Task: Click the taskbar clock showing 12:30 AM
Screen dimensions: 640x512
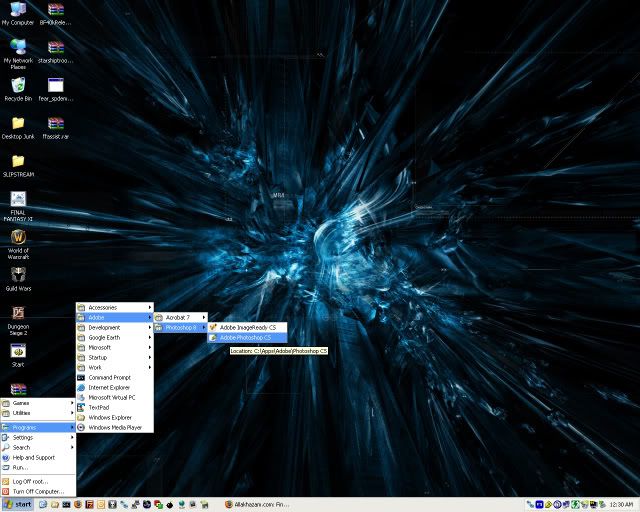Action: 620,504
